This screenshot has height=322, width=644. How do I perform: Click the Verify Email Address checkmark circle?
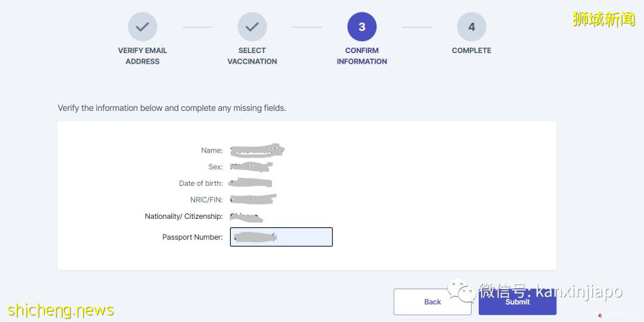pyautogui.click(x=143, y=27)
